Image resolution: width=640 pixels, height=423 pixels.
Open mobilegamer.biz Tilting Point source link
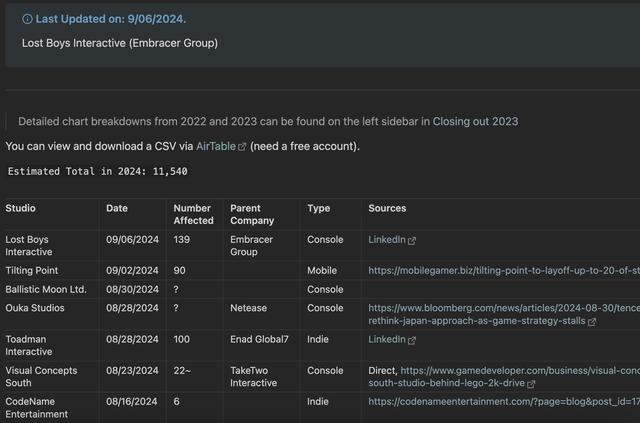(504, 271)
